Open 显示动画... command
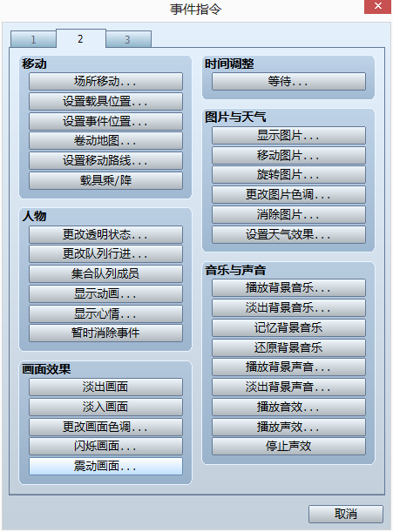The height and width of the screenshot is (532, 393). point(105,293)
